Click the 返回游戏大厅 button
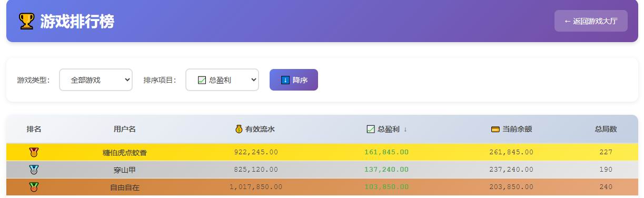Image resolution: width=644 pixels, height=198 pixels. tap(591, 21)
